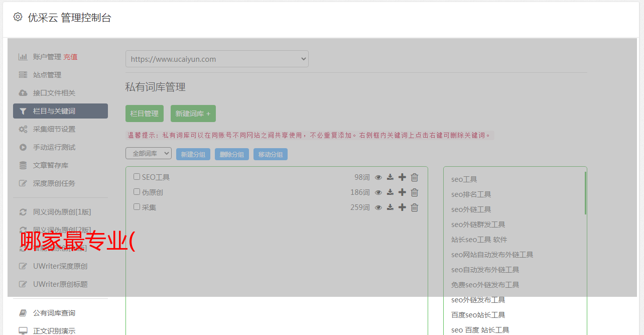Click the red 充值 link
This screenshot has width=644, height=335.
pos(70,57)
